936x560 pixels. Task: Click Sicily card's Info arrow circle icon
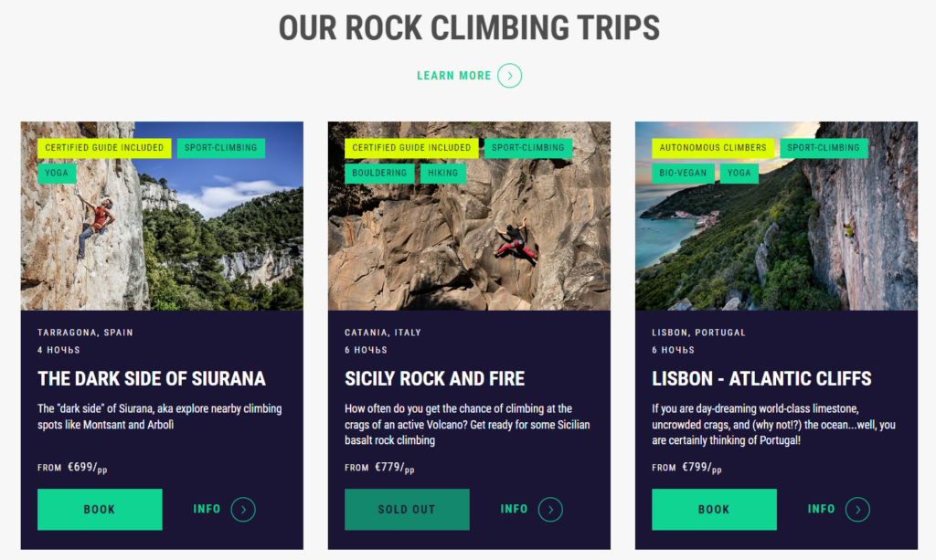(x=550, y=510)
